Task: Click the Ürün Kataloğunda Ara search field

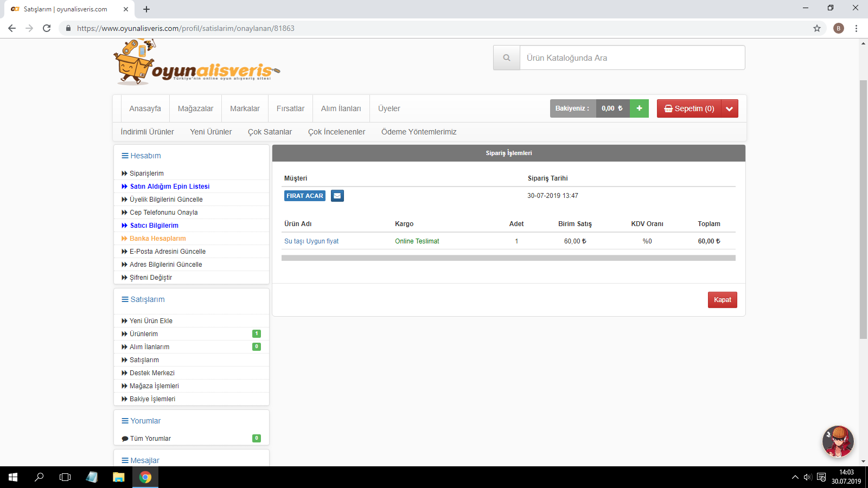Action: 632,58
